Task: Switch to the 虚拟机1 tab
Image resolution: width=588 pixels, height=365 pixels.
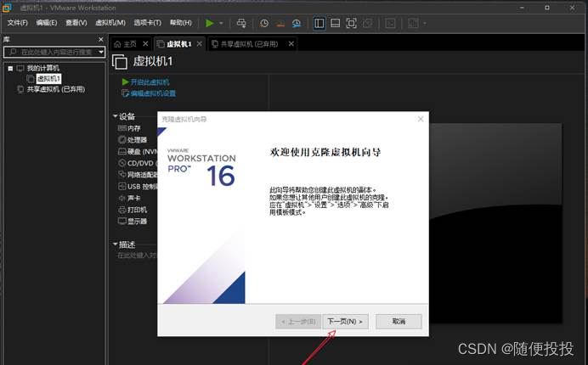Action: (179, 44)
